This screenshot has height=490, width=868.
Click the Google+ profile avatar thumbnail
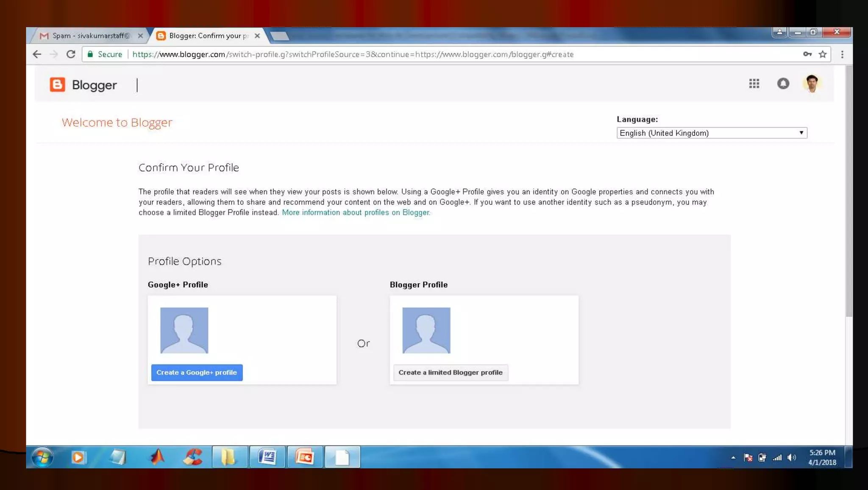[184, 330]
